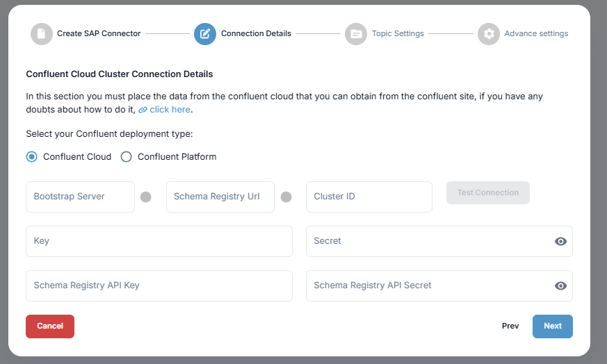Reveal Schema Registry API Secret via eye icon
This screenshot has height=364, width=607.
pos(560,286)
